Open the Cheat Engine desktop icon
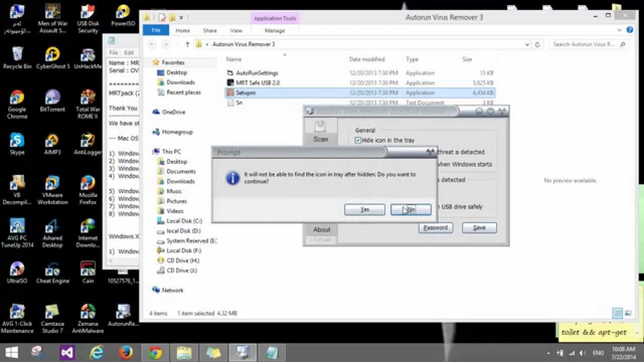The height and width of the screenshot is (362, 644). (x=52, y=273)
